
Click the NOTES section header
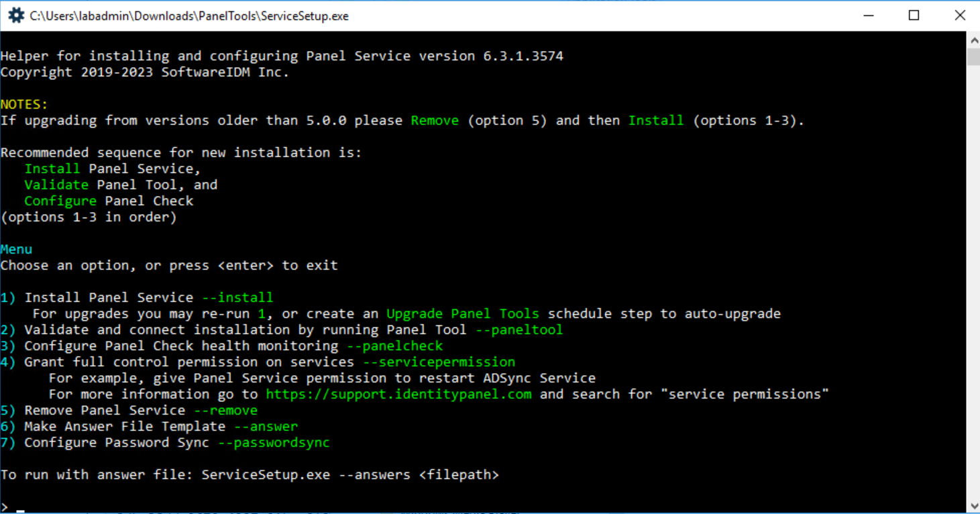(23, 104)
